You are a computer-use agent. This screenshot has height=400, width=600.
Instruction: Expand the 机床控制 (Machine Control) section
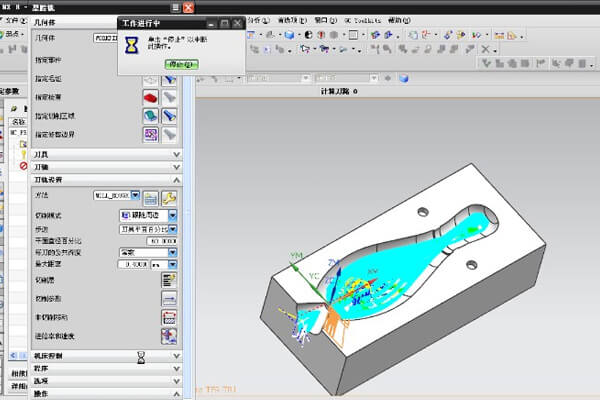coord(176,355)
